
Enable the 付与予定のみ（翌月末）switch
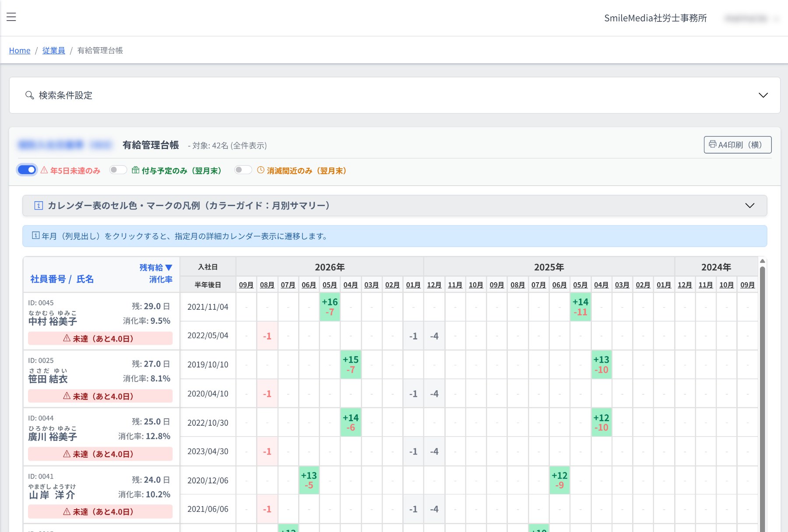coord(118,170)
